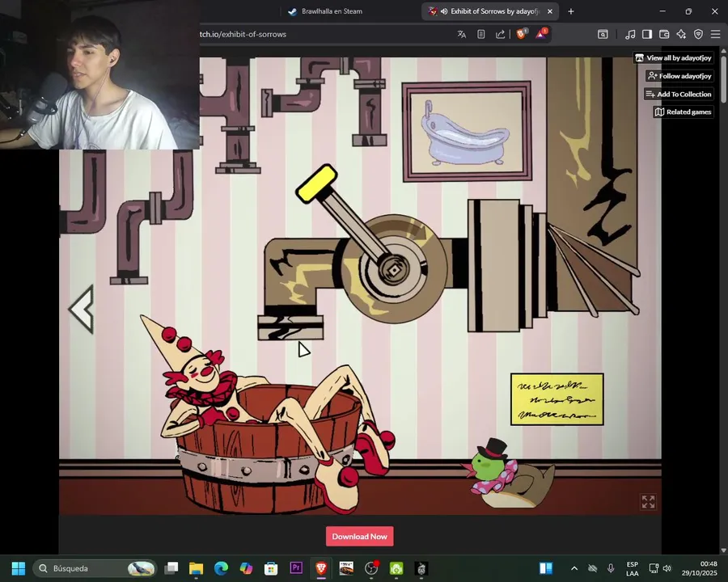Toggle the browser sidebar panel
The width and height of the screenshot is (728, 582).
click(647, 34)
